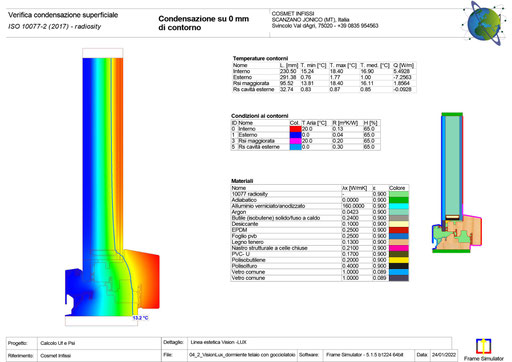Select the Argon material row
Viewport: 512px width, 362px height.
320,212
